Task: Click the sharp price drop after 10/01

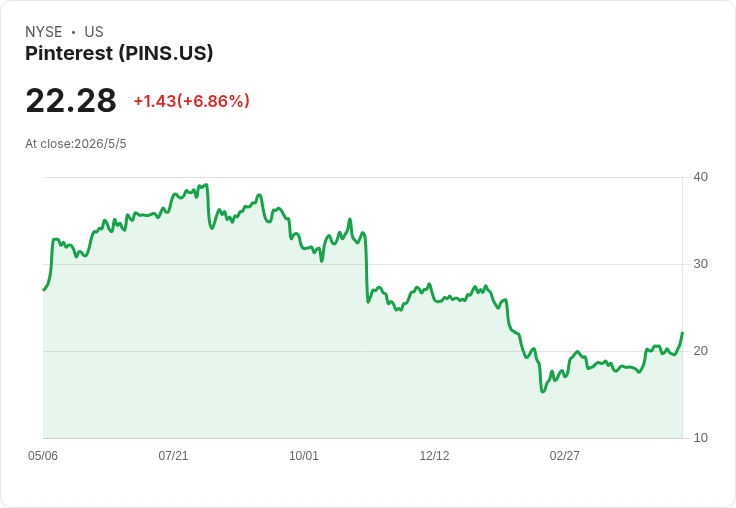Action: click(x=367, y=268)
